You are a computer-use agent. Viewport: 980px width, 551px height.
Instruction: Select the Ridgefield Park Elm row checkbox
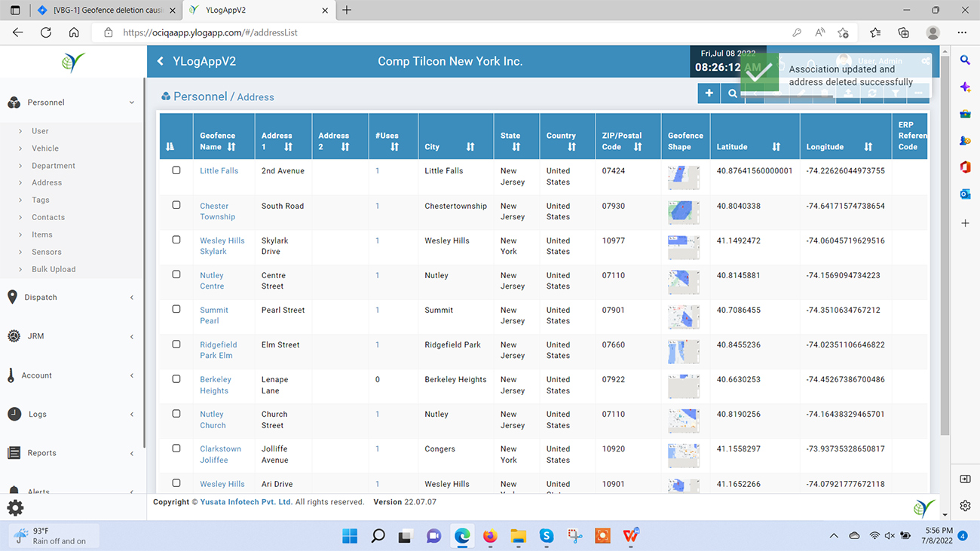pyautogui.click(x=176, y=344)
